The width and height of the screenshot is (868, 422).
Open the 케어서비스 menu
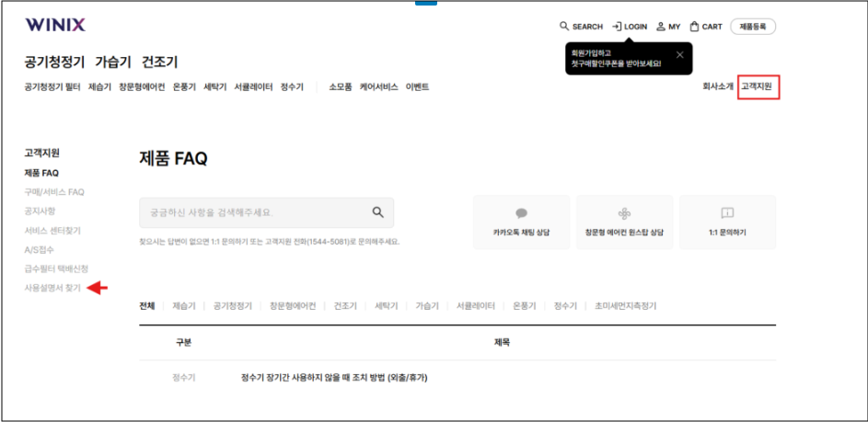(x=378, y=86)
